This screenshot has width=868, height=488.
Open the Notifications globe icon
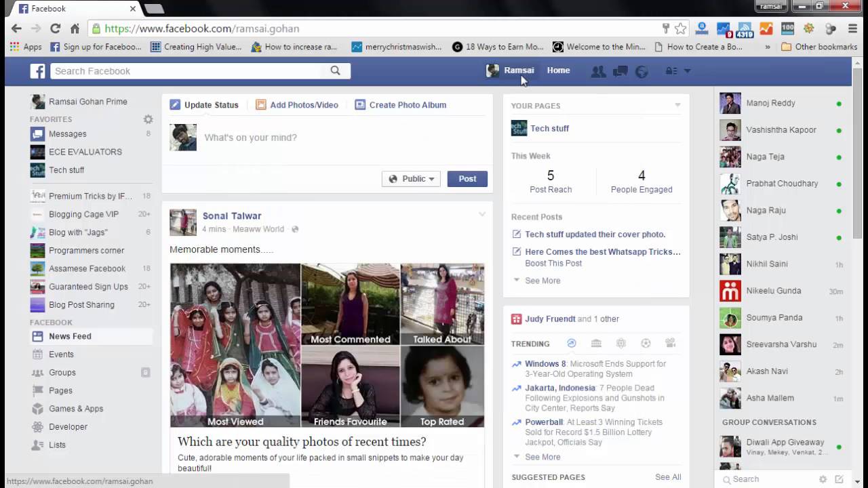point(642,71)
